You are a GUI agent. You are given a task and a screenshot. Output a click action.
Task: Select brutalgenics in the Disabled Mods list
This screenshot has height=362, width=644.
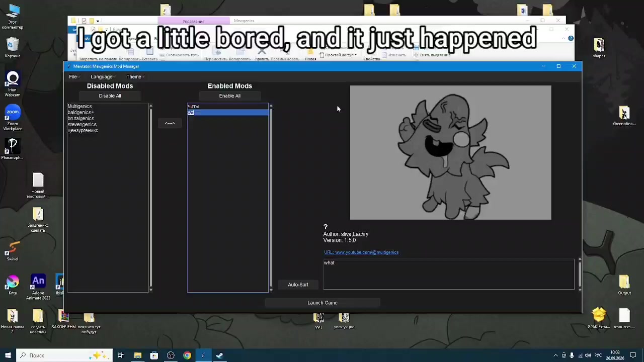108,119
